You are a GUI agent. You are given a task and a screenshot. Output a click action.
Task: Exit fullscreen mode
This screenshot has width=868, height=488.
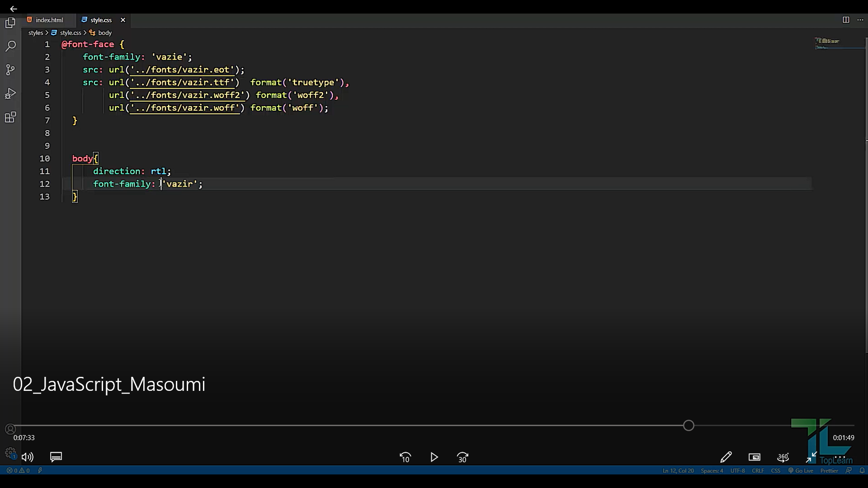811,457
